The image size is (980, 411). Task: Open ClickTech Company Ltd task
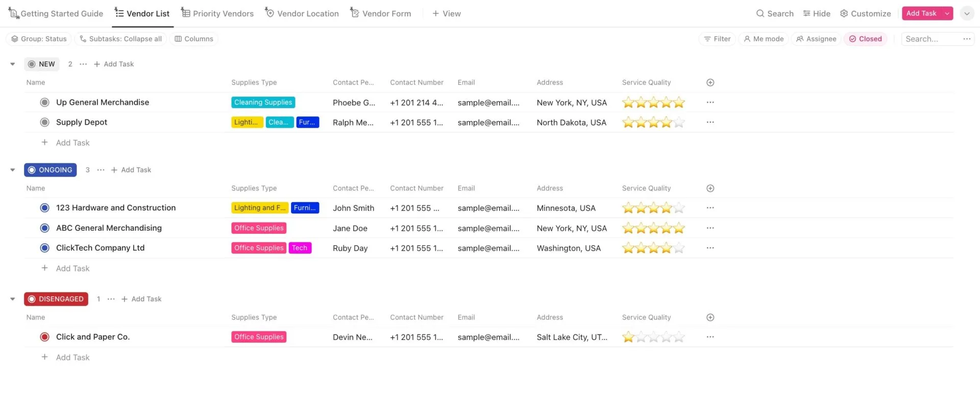pos(101,248)
